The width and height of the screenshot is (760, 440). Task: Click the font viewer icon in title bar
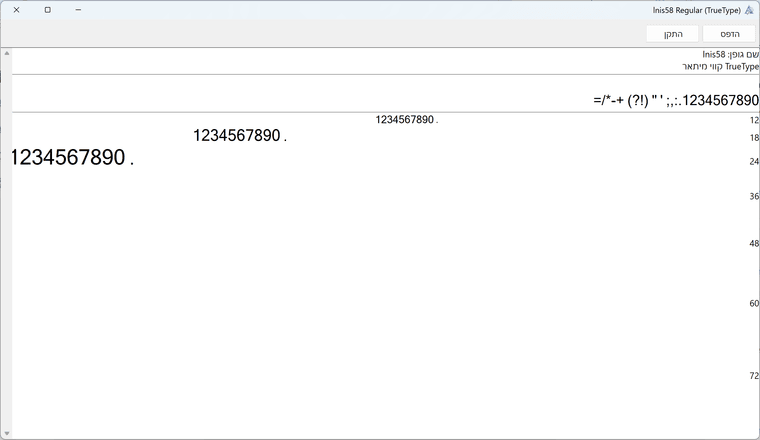749,10
